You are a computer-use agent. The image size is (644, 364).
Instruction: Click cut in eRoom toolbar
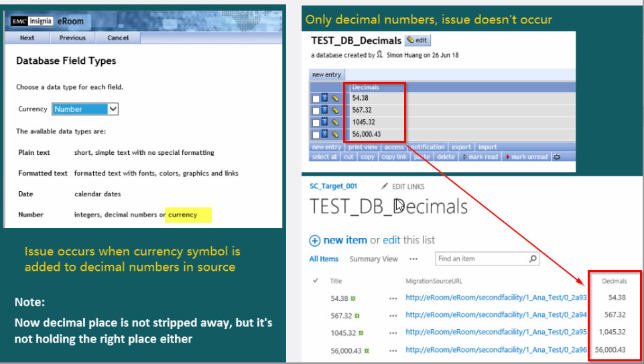348,157
